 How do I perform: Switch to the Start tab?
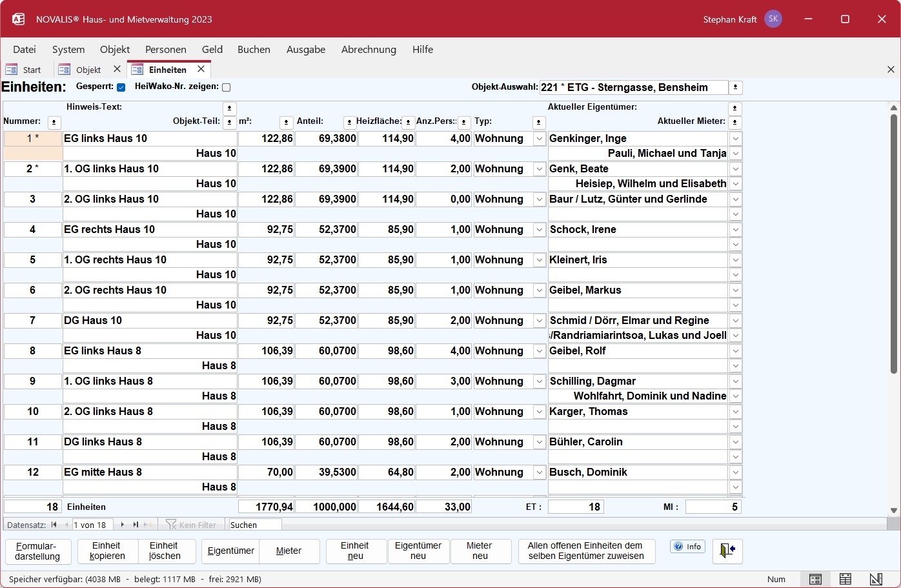[x=25, y=70]
